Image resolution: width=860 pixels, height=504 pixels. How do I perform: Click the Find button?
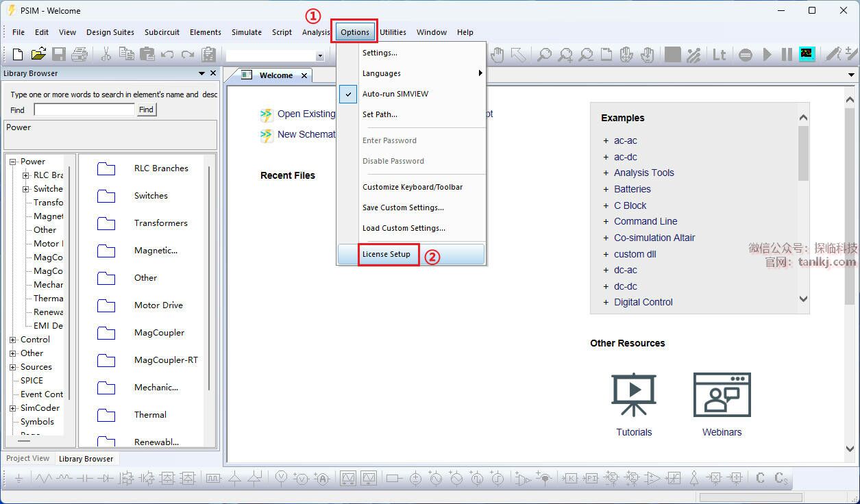pos(147,110)
